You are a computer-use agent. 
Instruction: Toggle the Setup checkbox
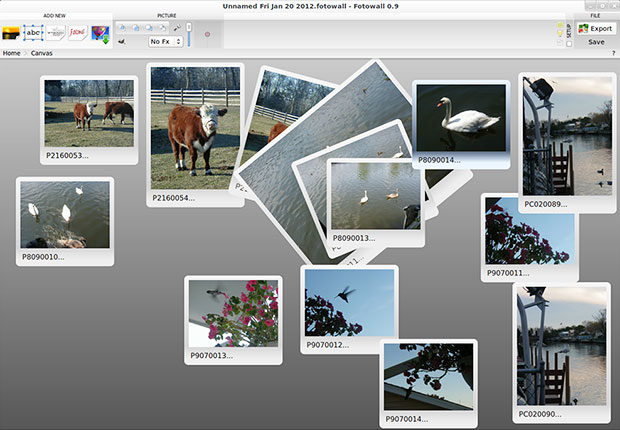point(569,44)
